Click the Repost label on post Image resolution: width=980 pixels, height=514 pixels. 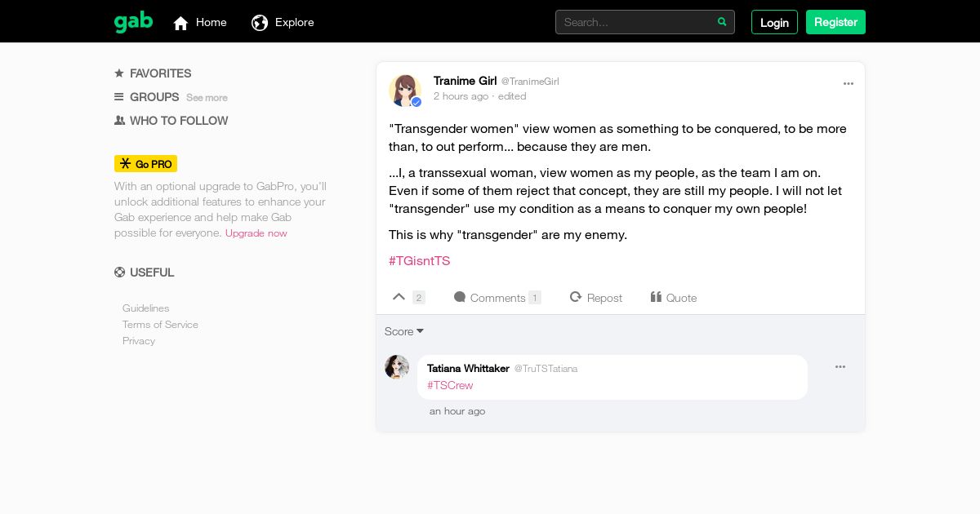click(604, 298)
